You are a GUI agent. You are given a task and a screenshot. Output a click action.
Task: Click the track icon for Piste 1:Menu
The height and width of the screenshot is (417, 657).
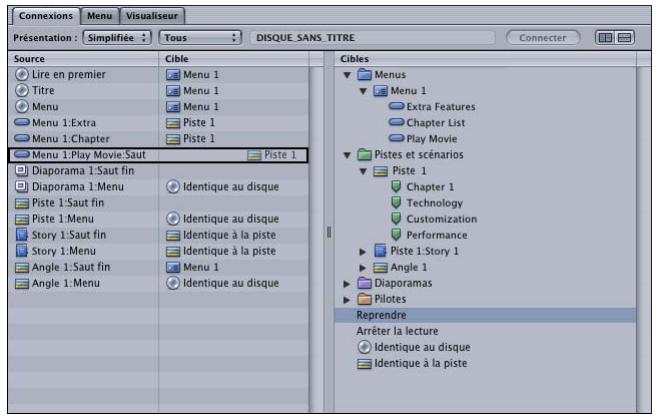tap(22, 219)
